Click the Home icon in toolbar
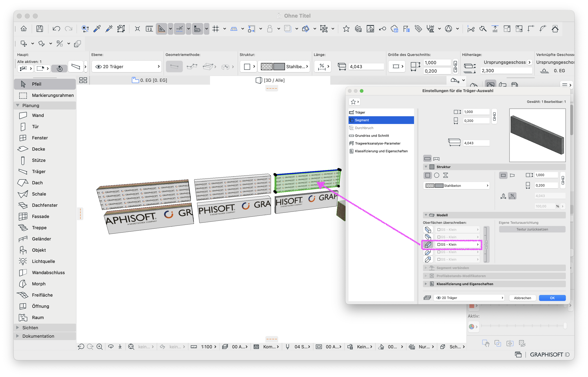 [x=23, y=29]
